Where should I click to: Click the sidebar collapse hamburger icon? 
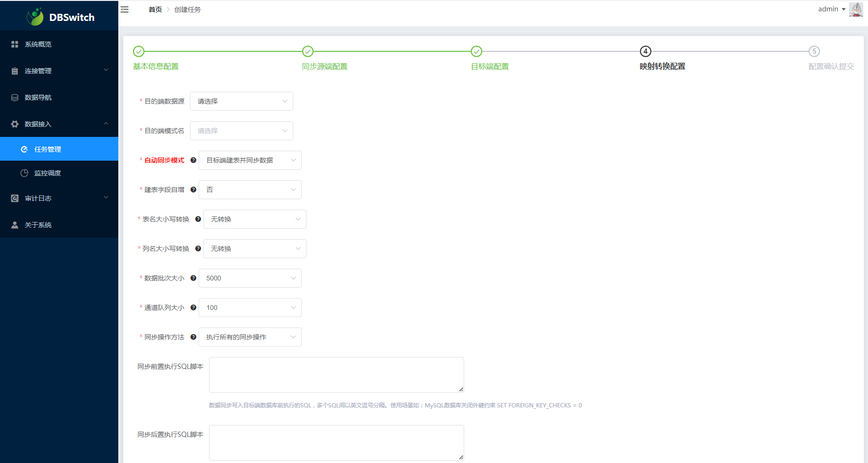124,10
